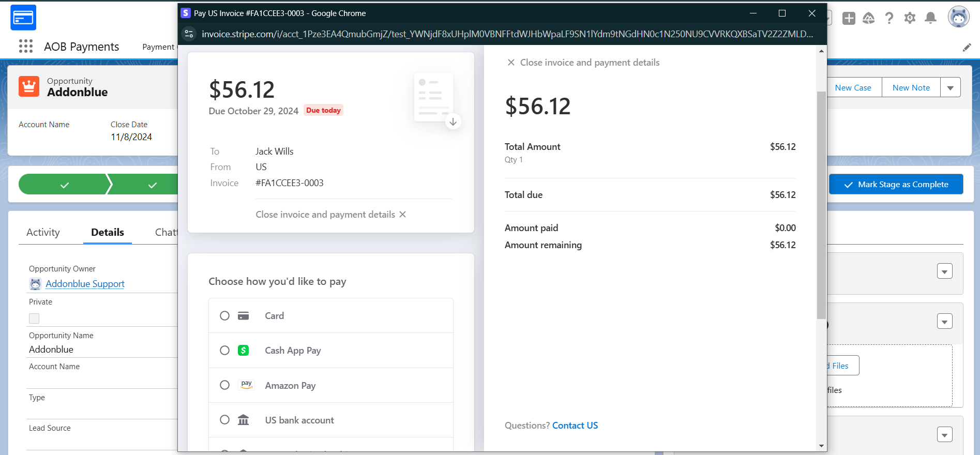The width and height of the screenshot is (980, 455).
Task: Click Mark Stage as Complete
Action: click(x=896, y=185)
